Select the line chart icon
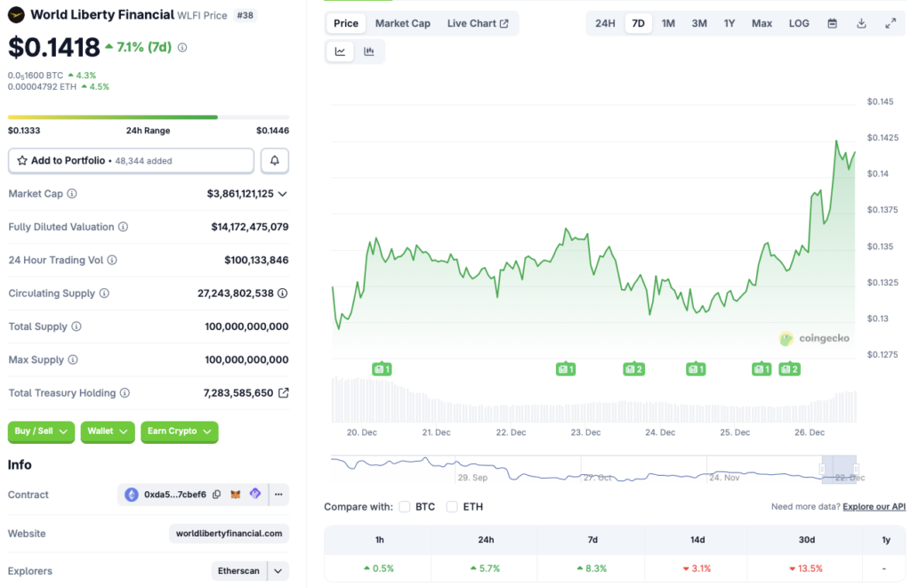This screenshot has width=911, height=588. pyautogui.click(x=340, y=51)
